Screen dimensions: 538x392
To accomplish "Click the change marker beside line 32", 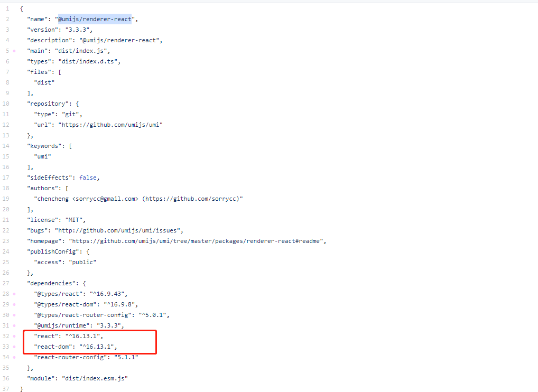I will 14,335.
